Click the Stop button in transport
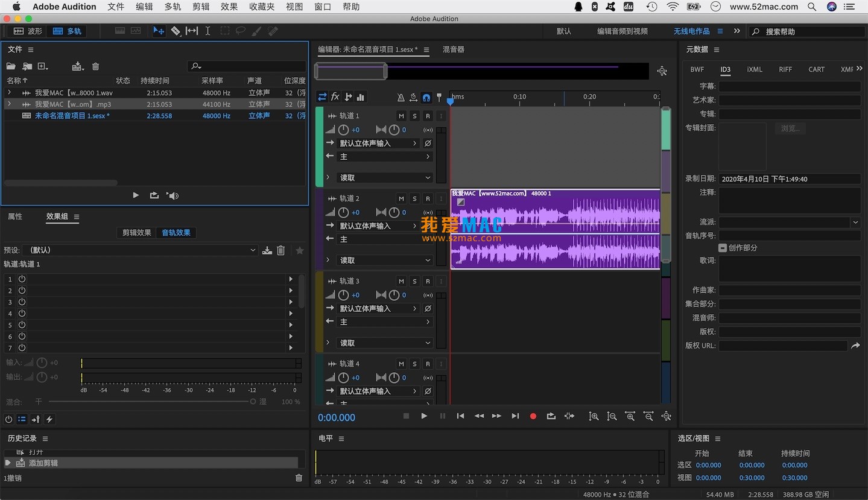The height and width of the screenshot is (500, 868). pyautogui.click(x=406, y=416)
